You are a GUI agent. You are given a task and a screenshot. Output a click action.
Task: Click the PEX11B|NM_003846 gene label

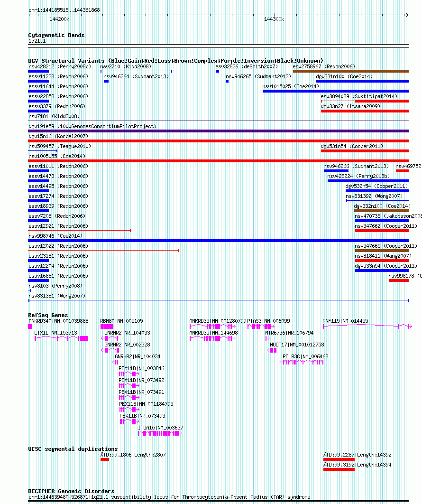point(142,368)
